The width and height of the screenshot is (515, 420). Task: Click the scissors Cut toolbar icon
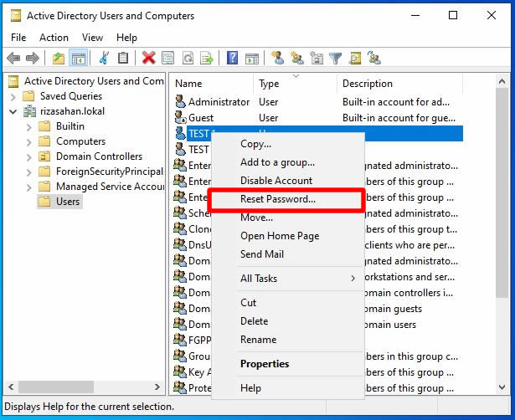click(x=104, y=59)
